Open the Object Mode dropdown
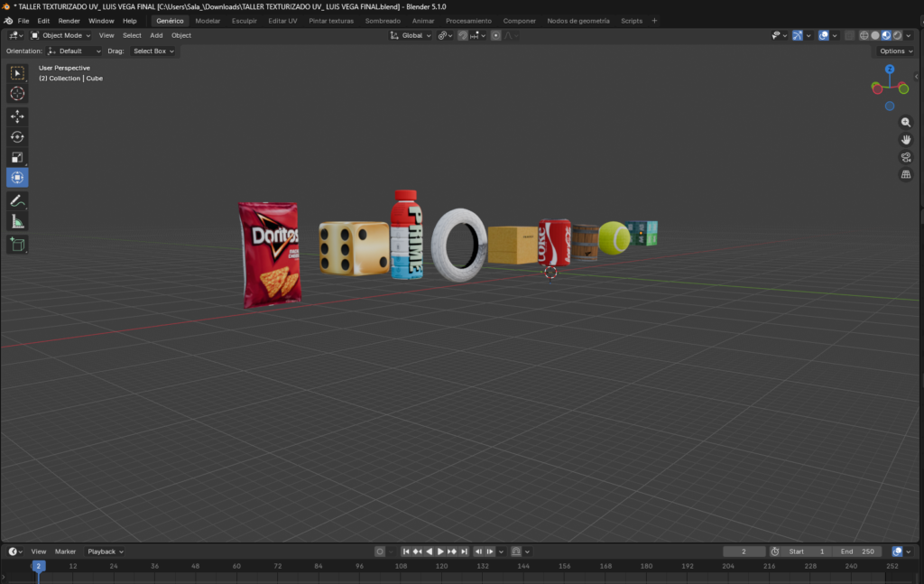The width and height of the screenshot is (924, 584). point(60,35)
